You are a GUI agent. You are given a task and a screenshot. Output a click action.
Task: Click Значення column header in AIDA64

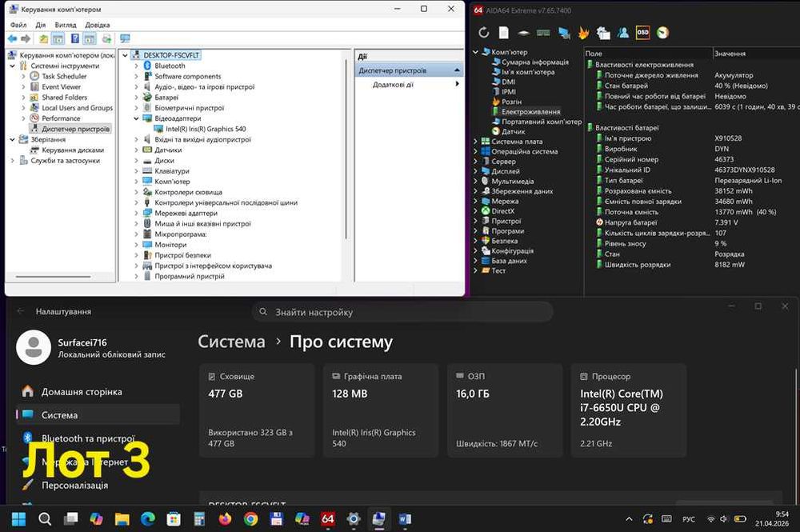[756, 54]
